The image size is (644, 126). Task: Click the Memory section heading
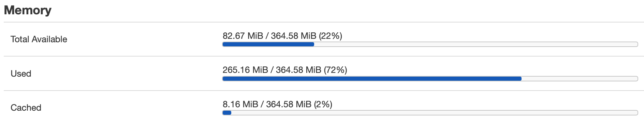coord(28,10)
